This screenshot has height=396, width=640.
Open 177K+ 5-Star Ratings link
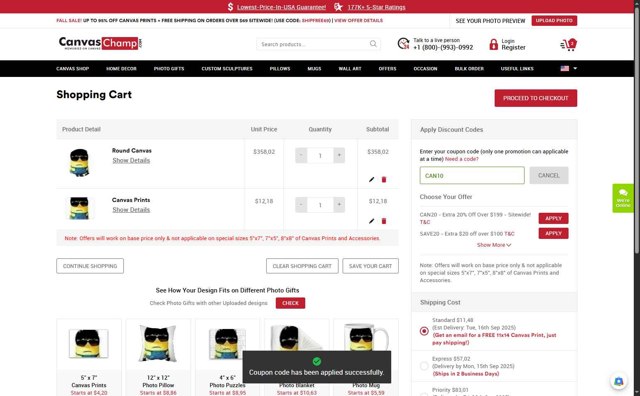click(376, 7)
